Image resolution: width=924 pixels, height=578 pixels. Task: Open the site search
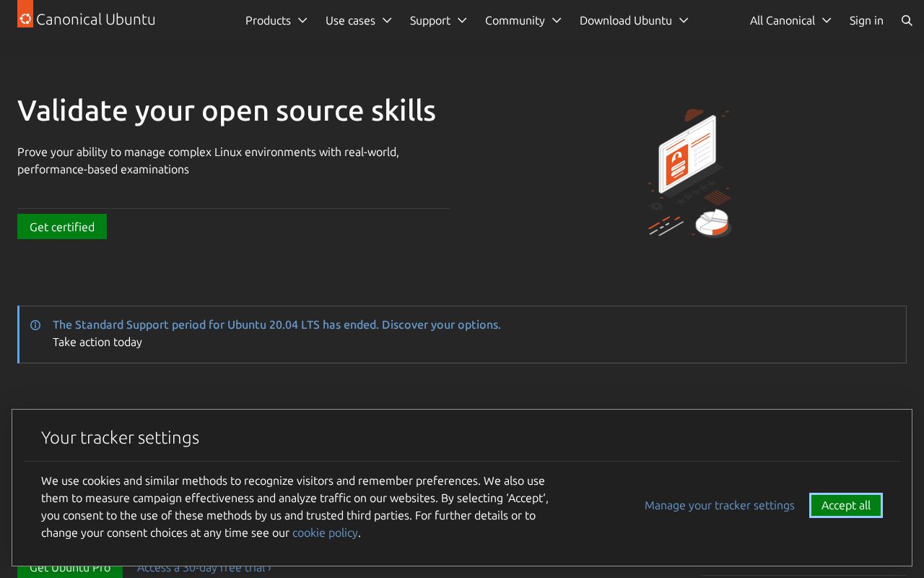907,21
